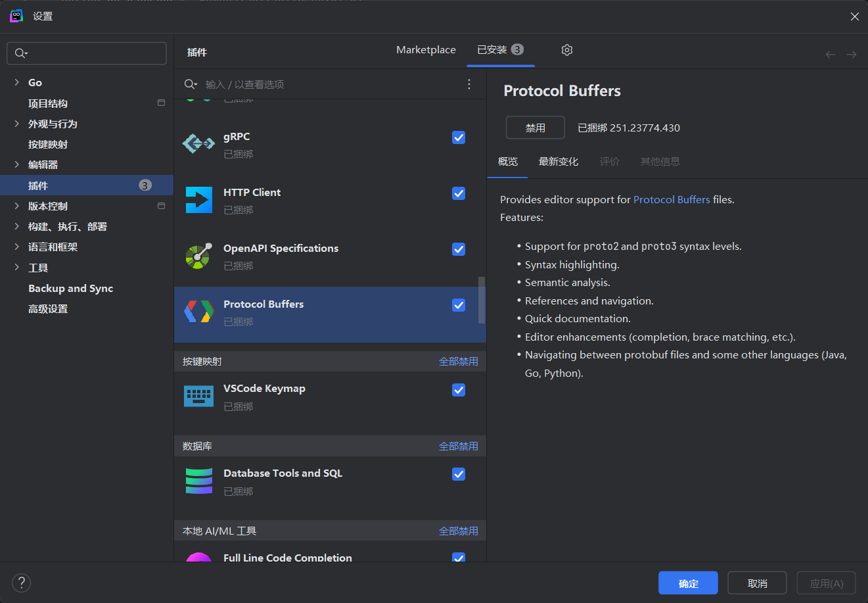
Task: Uncheck the gRPC plugin checkbox
Action: pyautogui.click(x=459, y=137)
